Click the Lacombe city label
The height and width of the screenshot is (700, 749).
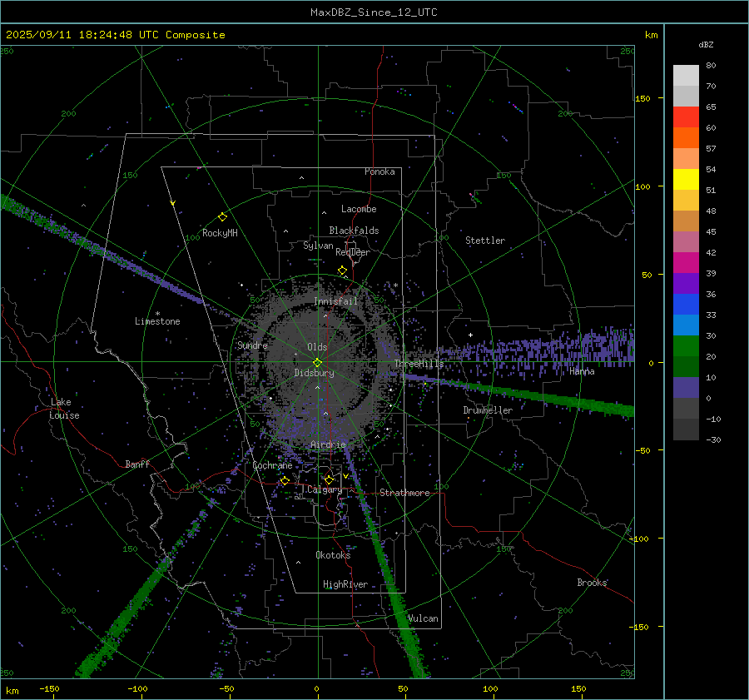[359, 209]
